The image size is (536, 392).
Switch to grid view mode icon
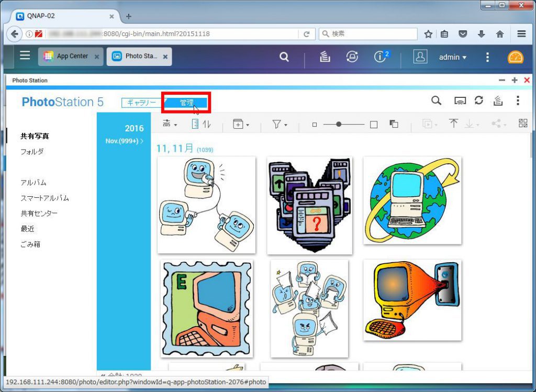pyautogui.click(x=523, y=123)
